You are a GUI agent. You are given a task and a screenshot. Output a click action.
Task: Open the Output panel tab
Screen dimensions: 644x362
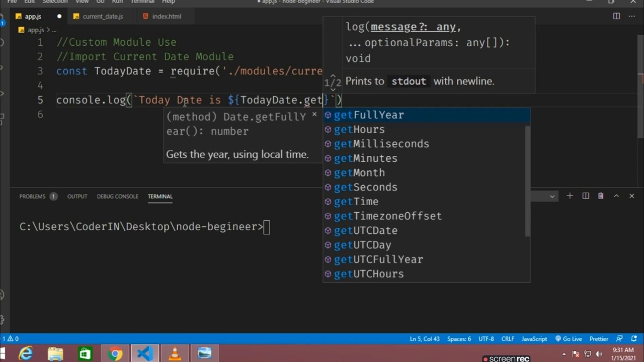tap(77, 196)
